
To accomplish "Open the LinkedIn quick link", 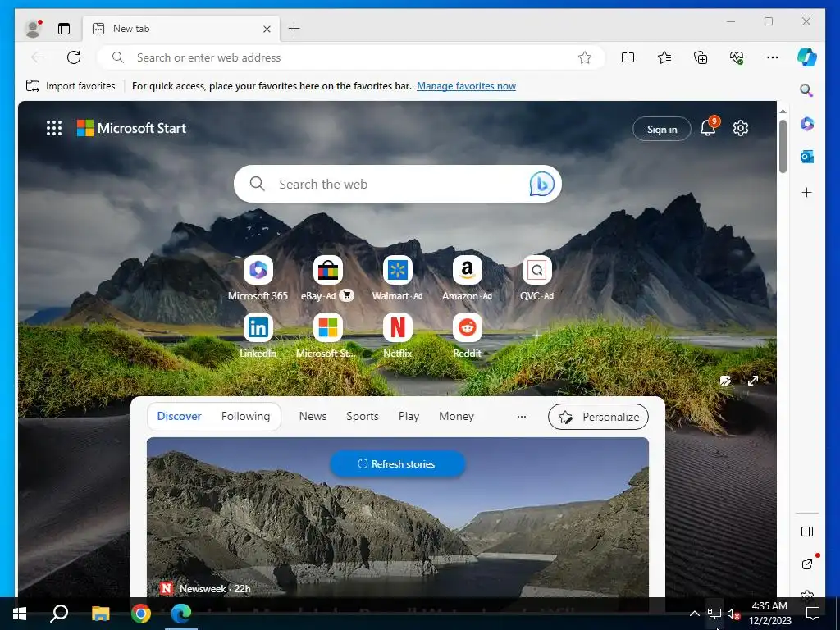I will 258,336.
